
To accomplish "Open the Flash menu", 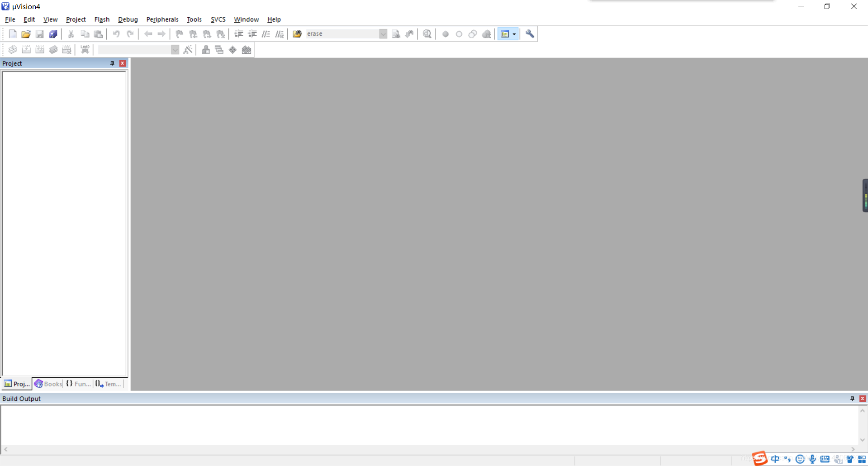I will pos(102,19).
